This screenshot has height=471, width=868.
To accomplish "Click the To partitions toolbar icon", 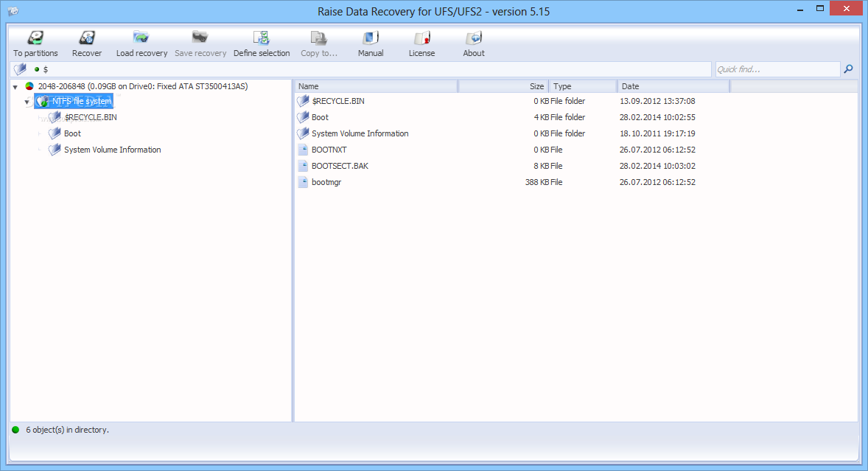I will coord(35,38).
